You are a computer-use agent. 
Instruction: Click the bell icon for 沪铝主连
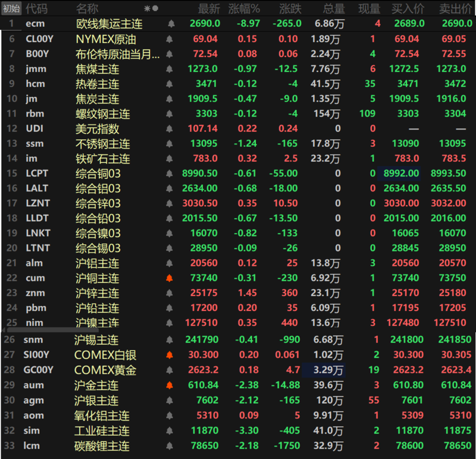pyautogui.click(x=170, y=263)
